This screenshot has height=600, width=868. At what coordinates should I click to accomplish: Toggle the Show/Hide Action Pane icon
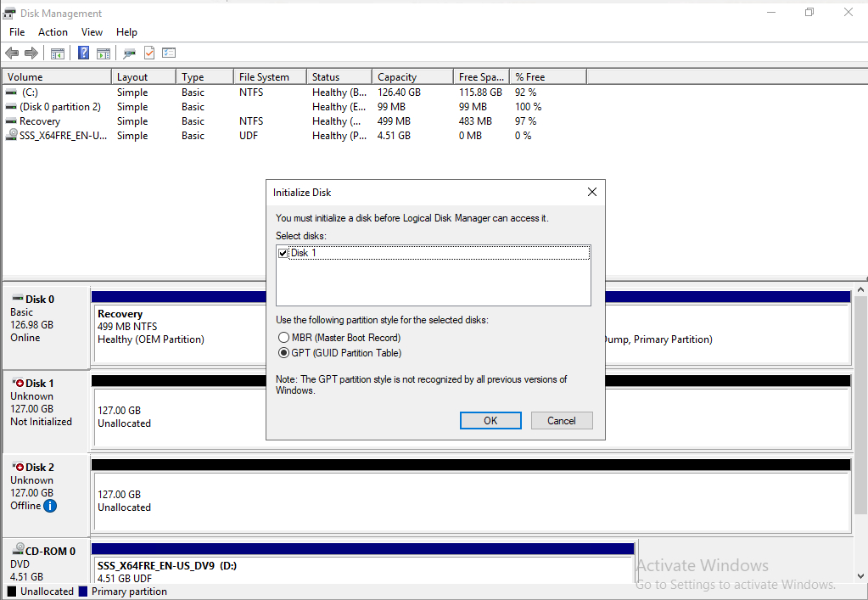click(103, 52)
